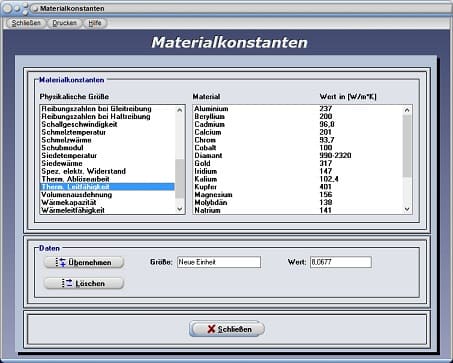Select Siedetemperatur in the list
The width and height of the screenshot is (453, 363).
pos(107,156)
